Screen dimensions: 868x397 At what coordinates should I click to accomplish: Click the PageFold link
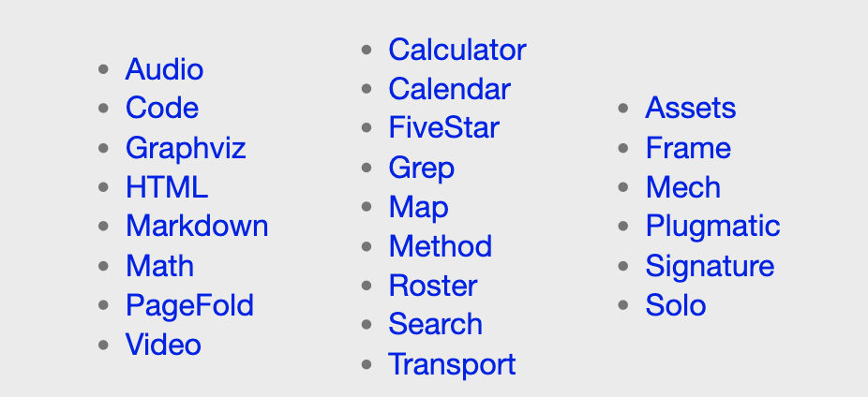tap(189, 306)
